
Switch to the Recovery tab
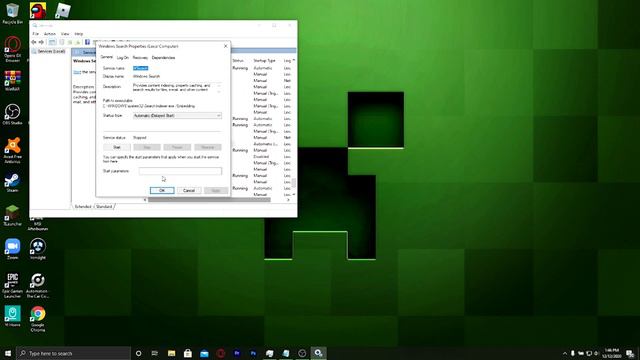(140, 58)
